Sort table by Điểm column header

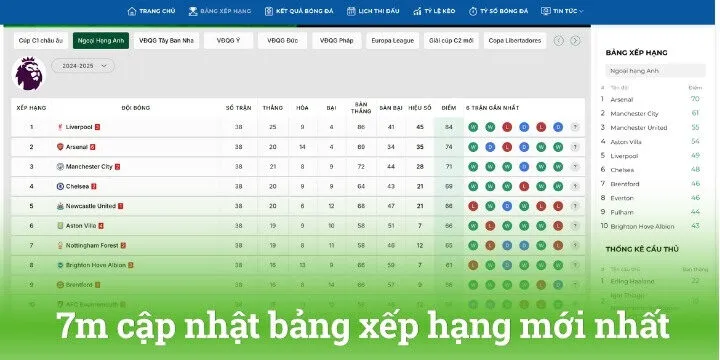pos(449,108)
